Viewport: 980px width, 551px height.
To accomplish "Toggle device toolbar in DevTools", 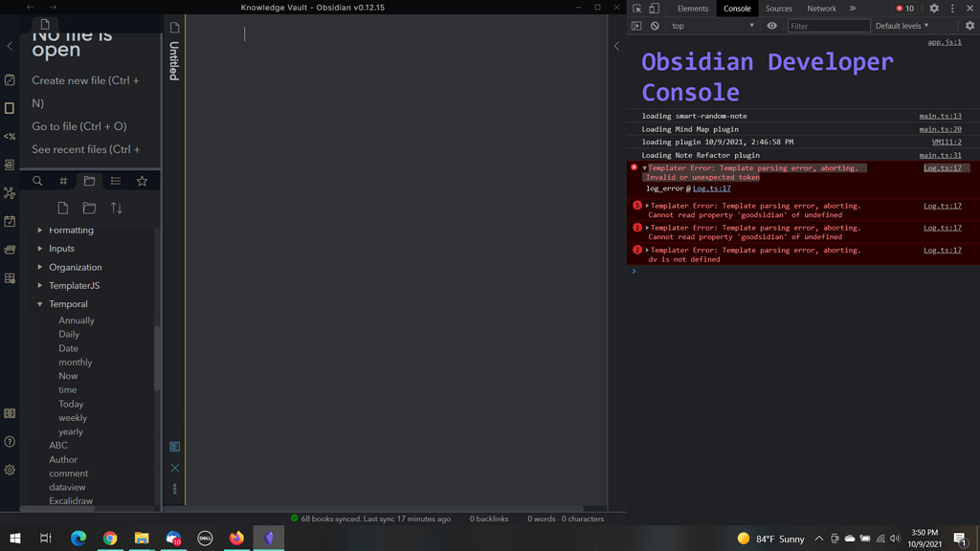I will [655, 8].
